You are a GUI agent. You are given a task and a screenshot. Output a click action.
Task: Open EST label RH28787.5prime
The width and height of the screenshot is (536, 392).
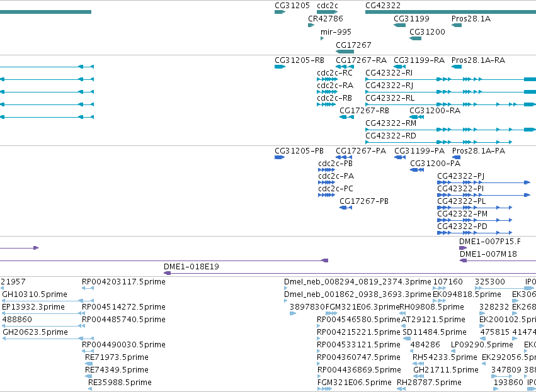[x=429, y=383]
